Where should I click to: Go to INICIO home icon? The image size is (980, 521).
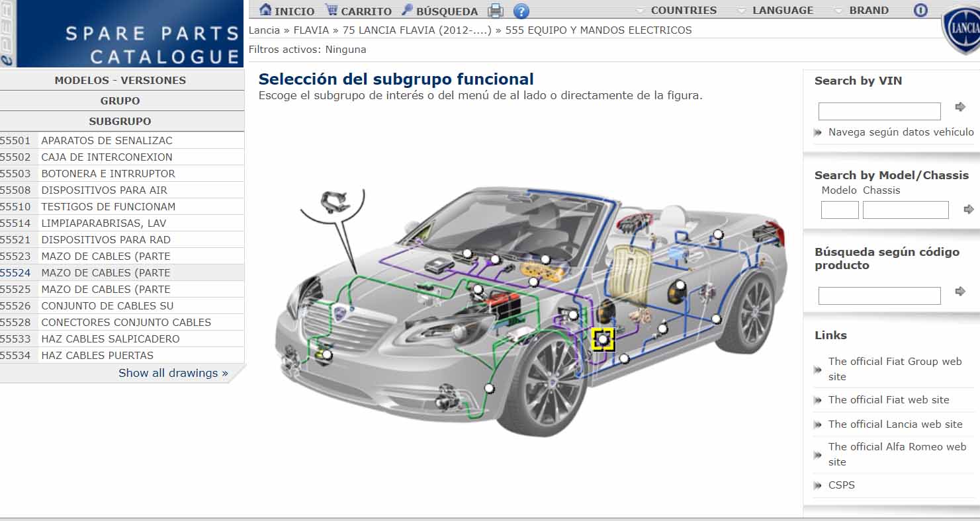pos(266,10)
